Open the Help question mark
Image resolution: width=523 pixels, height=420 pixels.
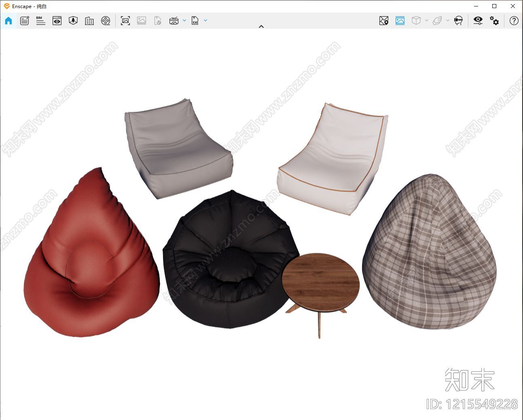[514, 21]
